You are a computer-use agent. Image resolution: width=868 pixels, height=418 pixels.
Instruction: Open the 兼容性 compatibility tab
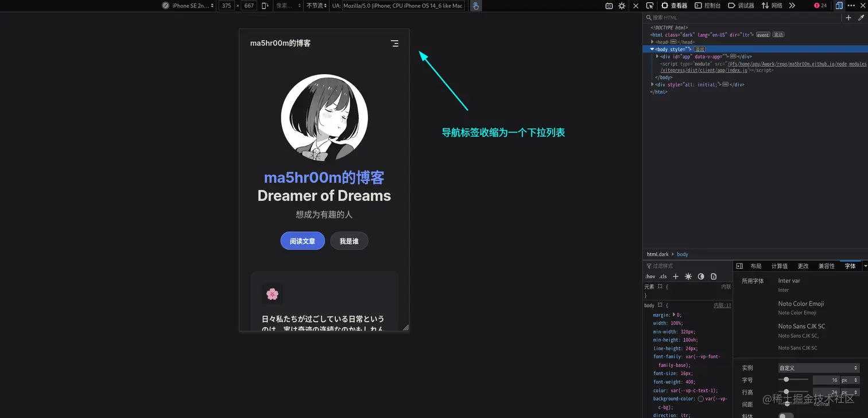827,266
